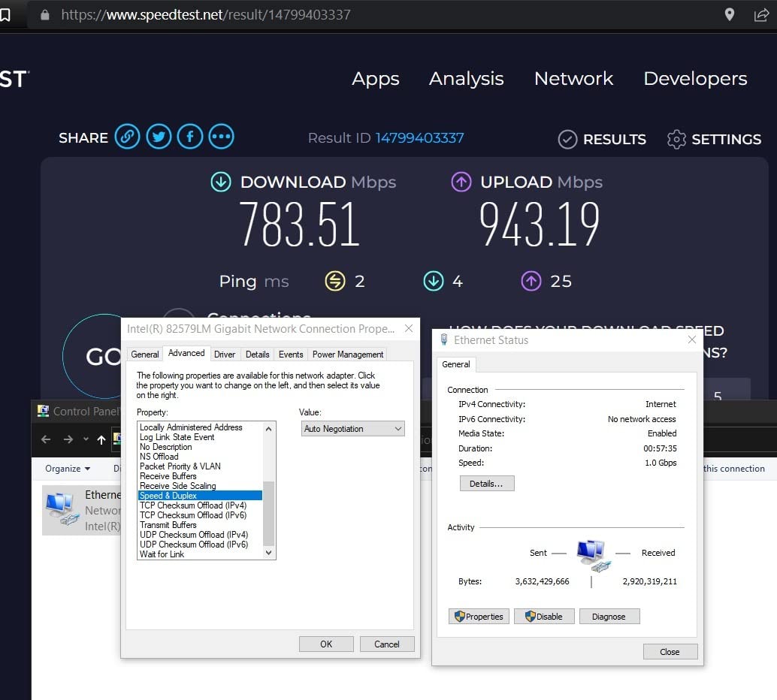Click Properties button in Ethernet Status
This screenshot has height=700, width=777.
(x=479, y=617)
